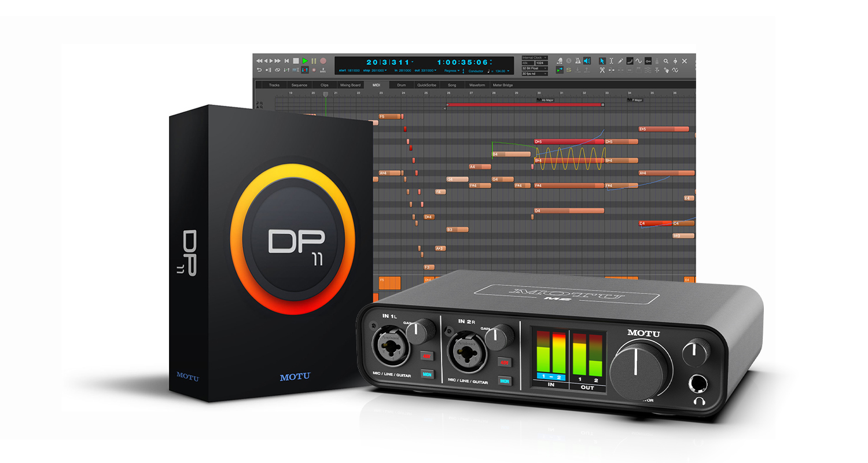This screenshot has height=463, width=868.
Task: Open the stop time dropdown arrow
Action: coord(385,70)
